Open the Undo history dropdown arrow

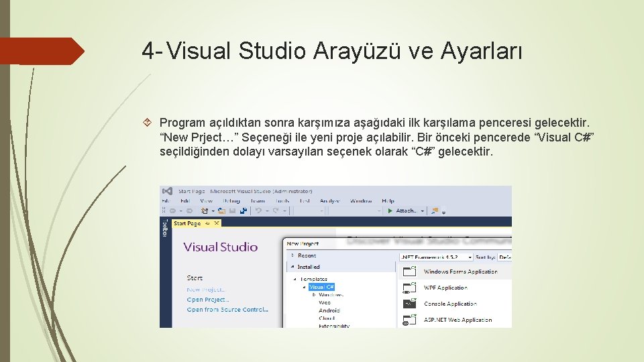[268, 211]
